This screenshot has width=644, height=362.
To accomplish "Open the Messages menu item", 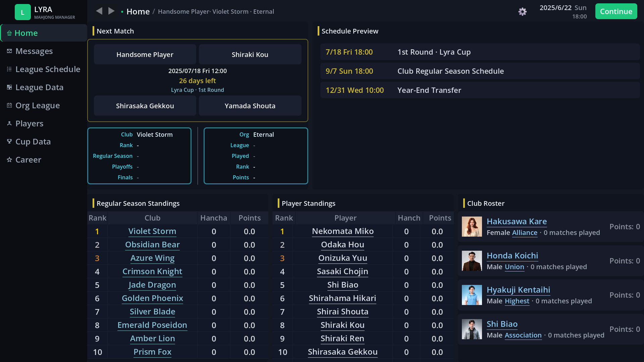I will 44,51.
